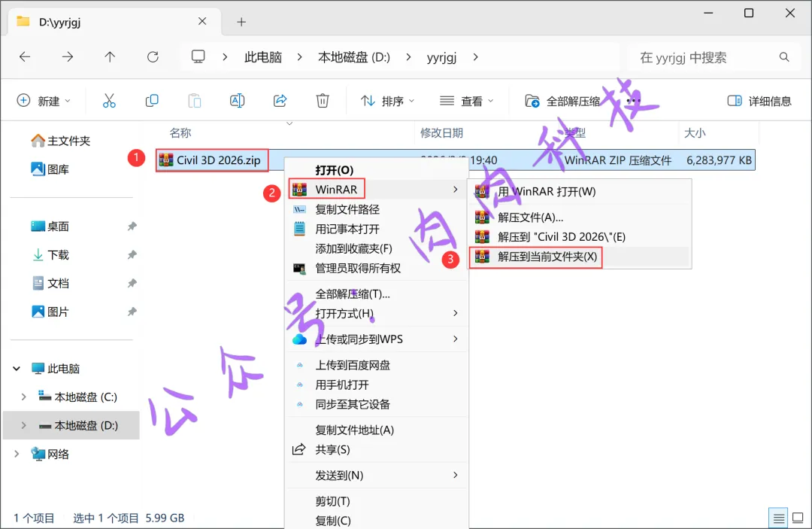
Task: Click pin icon next to 文档
Action: point(132,284)
